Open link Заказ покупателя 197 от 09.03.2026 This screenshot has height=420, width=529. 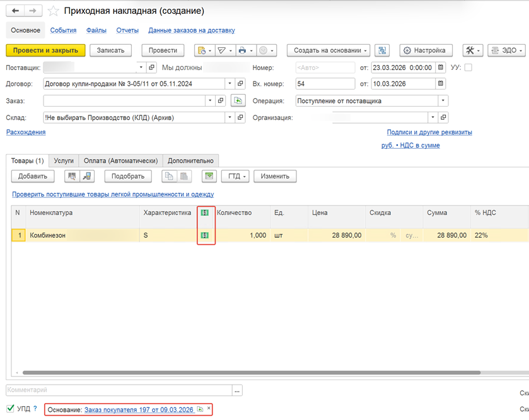tap(139, 410)
